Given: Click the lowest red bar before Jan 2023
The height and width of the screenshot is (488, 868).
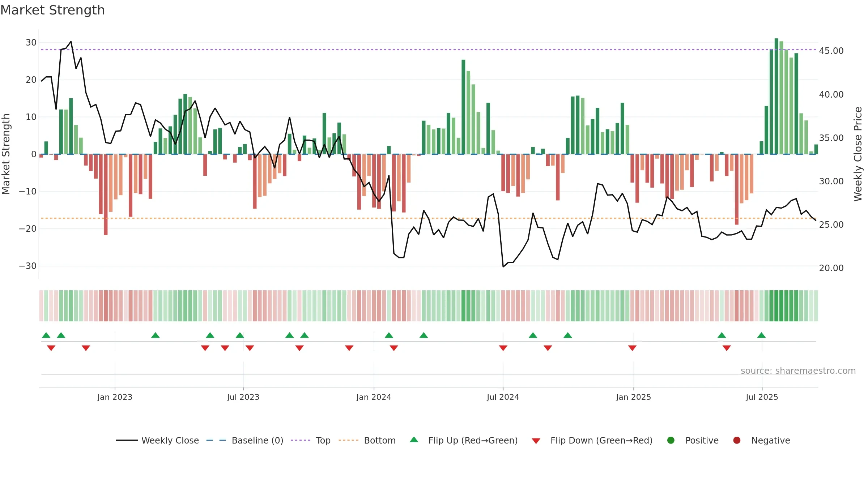Looking at the screenshot, I should pos(106,194).
